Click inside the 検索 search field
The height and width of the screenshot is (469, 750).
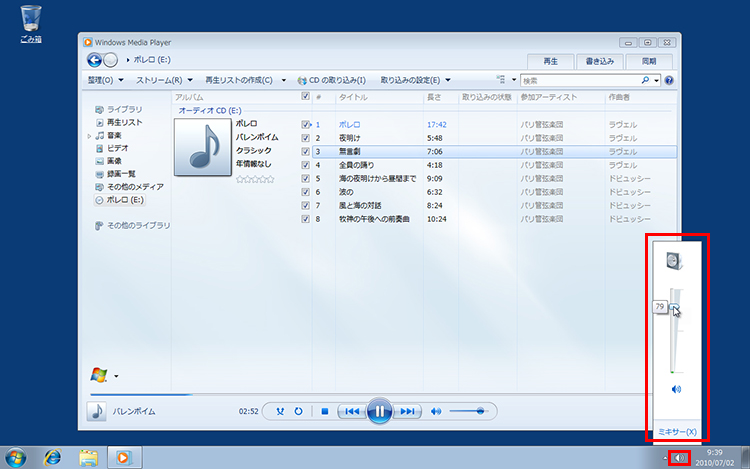pos(580,80)
